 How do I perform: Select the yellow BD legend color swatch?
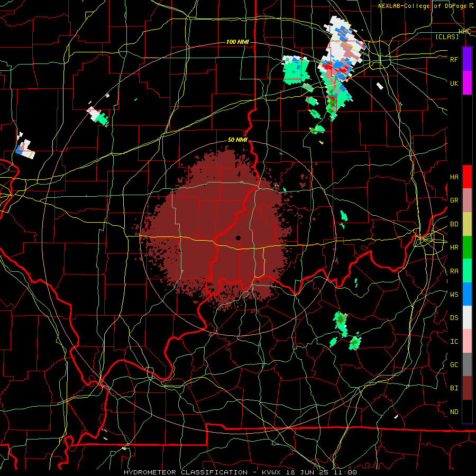click(x=467, y=224)
